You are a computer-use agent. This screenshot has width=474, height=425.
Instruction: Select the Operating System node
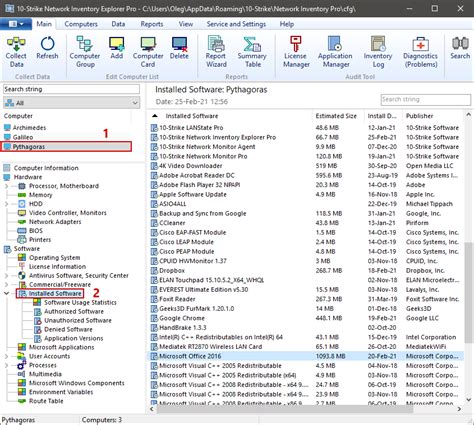coord(55,258)
